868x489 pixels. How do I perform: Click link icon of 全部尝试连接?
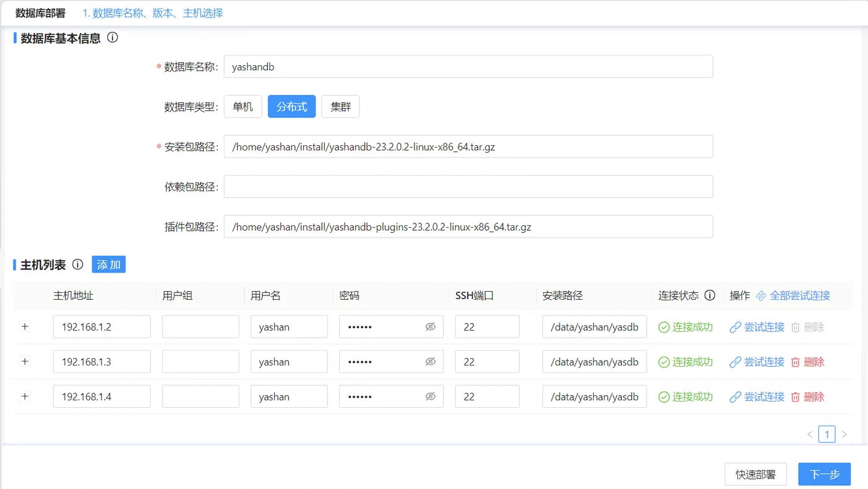tap(761, 296)
